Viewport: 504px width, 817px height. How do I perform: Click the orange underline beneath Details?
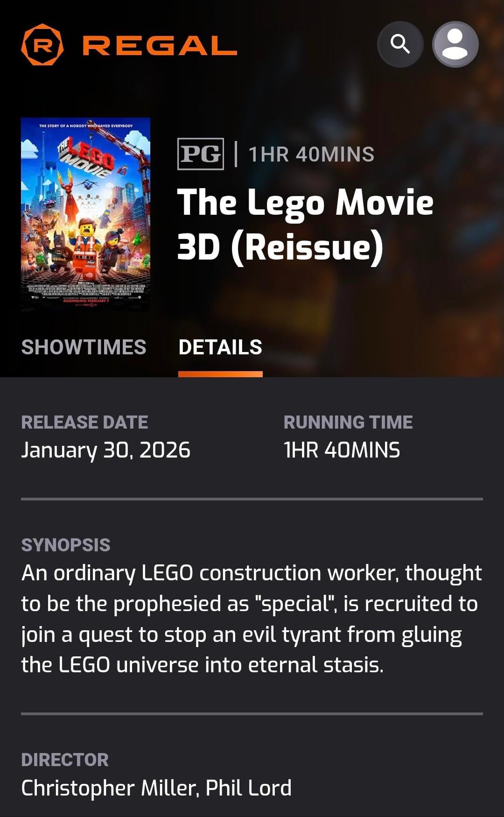[220, 374]
